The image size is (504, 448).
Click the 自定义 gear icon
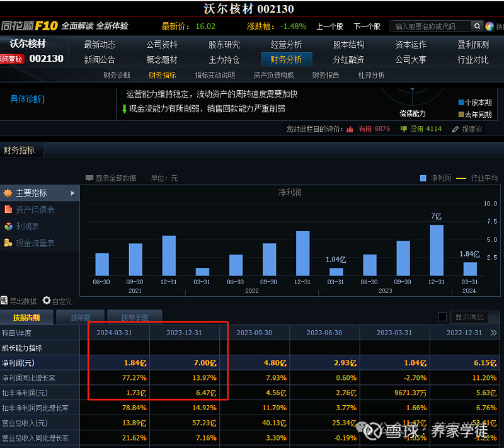click(x=47, y=300)
